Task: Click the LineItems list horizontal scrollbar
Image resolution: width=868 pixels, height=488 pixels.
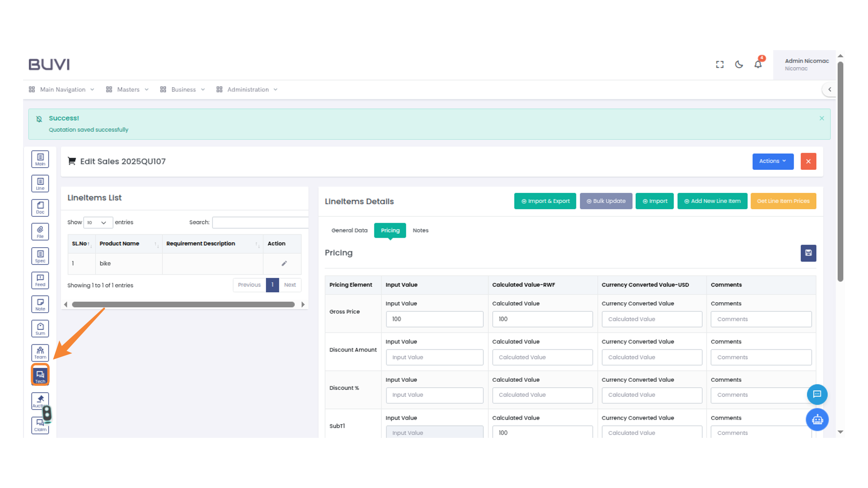Action: (183, 305)
